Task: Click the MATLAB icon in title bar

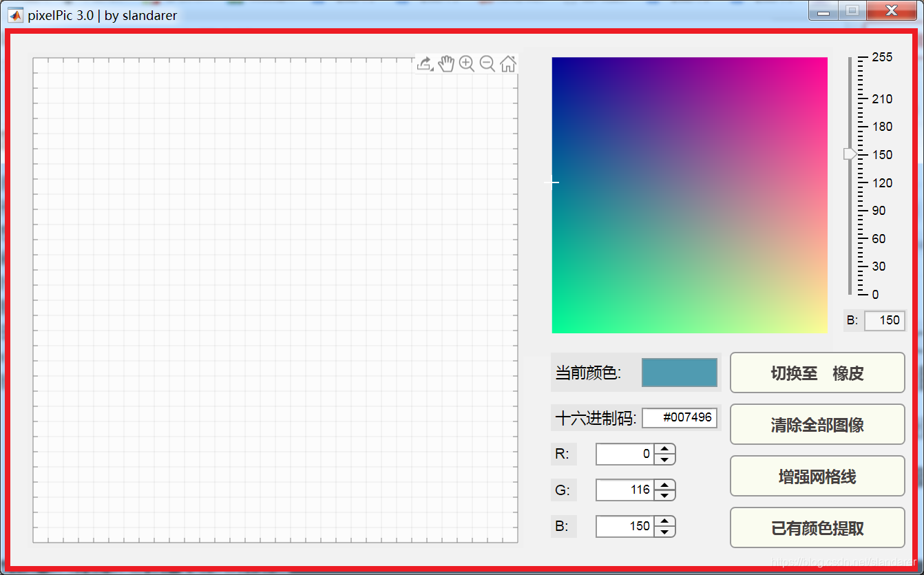Action: (x=15, y=14)
